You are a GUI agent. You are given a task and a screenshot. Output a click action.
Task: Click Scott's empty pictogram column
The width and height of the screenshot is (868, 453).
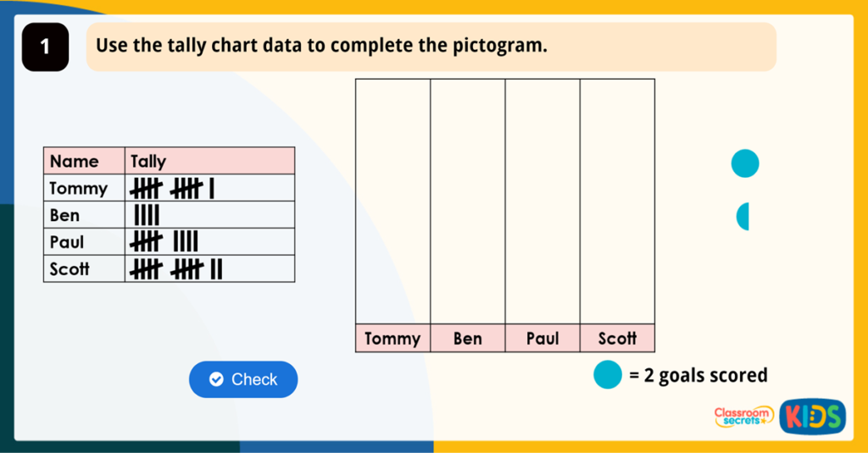point(617,201)
